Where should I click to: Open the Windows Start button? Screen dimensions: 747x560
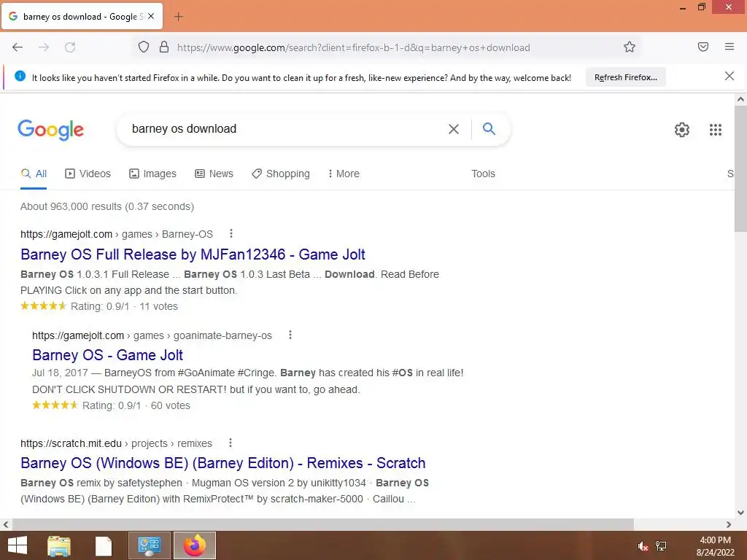[x=18, y=545]
